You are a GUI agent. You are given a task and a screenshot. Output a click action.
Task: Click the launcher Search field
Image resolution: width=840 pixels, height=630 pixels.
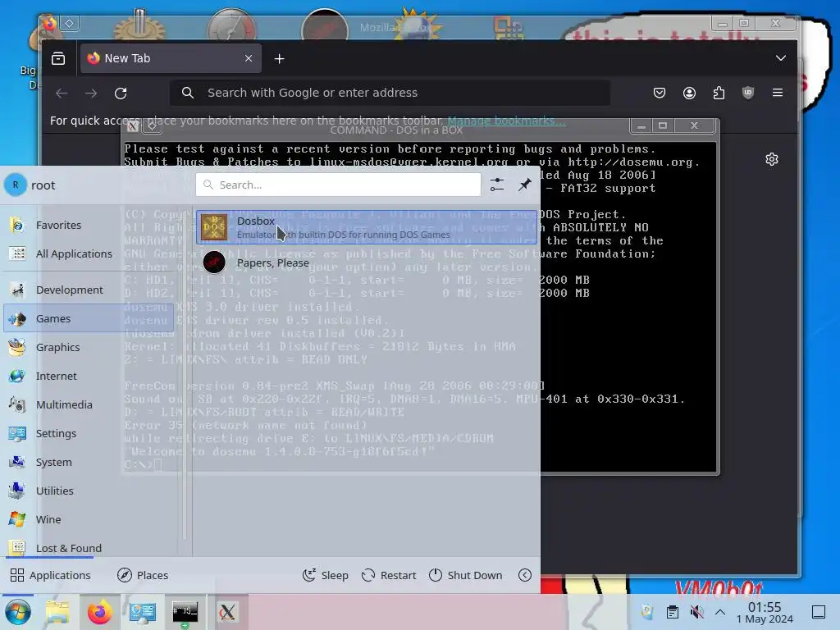pos(338,185)
